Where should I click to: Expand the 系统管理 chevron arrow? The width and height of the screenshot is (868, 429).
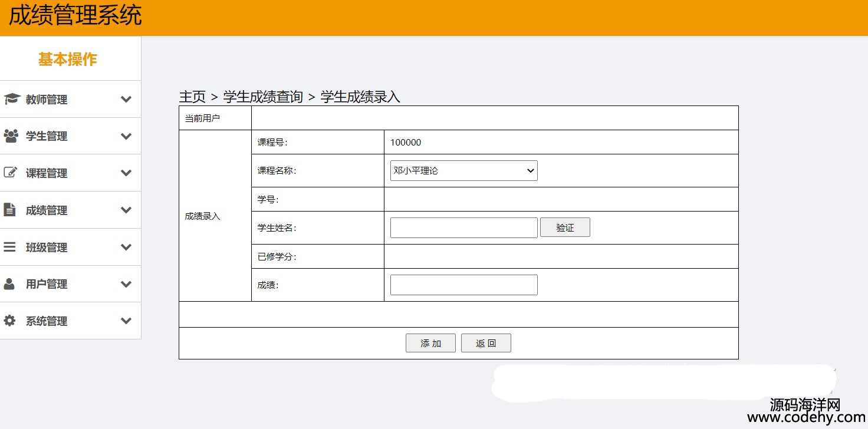[126, 321]
